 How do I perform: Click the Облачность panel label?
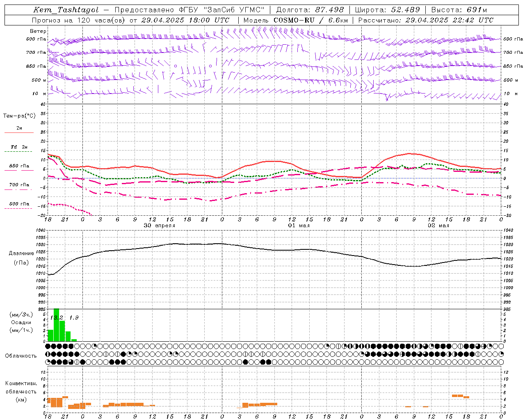(x=21, y=356)
